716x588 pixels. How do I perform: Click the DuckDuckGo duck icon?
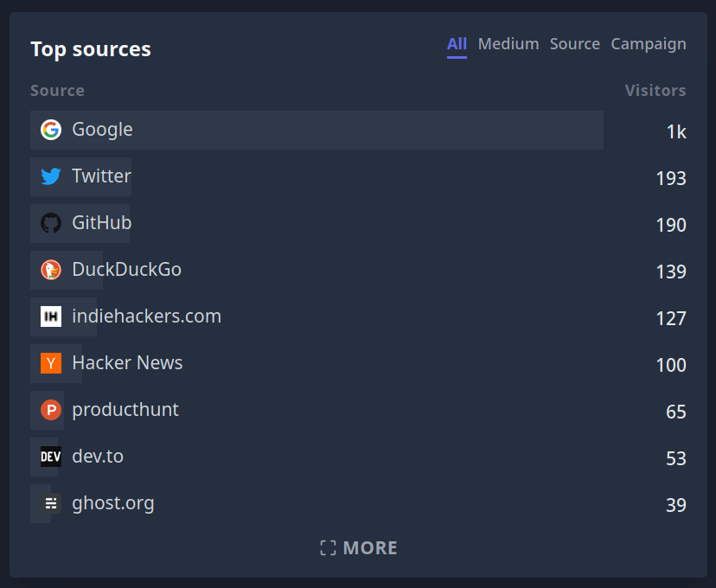(51, 269)
